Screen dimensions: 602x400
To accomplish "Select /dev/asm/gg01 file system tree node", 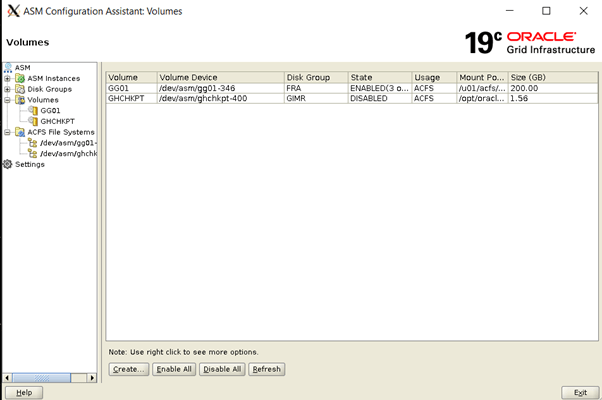I will point(68,142).
